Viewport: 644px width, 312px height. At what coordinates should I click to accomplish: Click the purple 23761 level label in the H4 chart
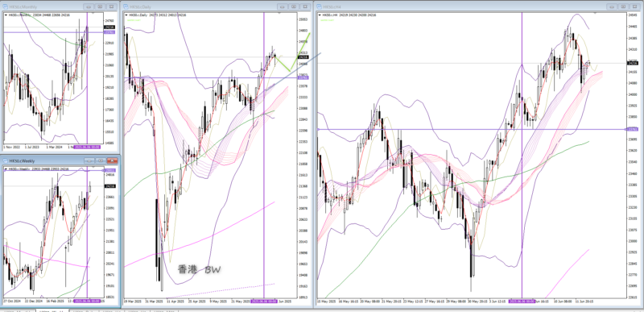pyautogui.click(x=633, y=130)
